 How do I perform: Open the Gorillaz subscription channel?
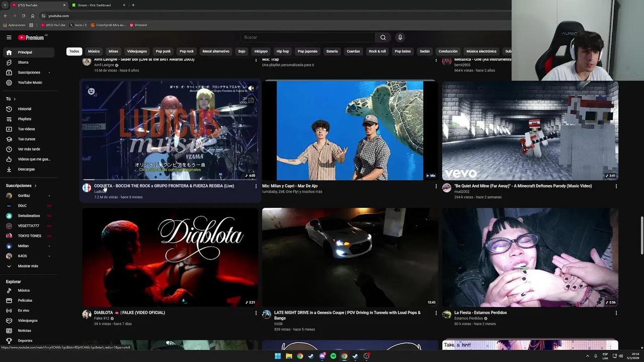[29, 196]
